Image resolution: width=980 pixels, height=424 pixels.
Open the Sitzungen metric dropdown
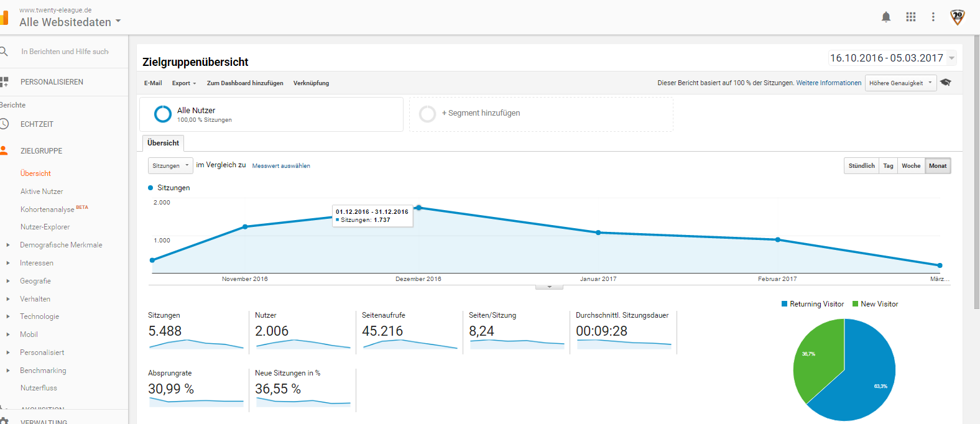click(x=170, y=166)
